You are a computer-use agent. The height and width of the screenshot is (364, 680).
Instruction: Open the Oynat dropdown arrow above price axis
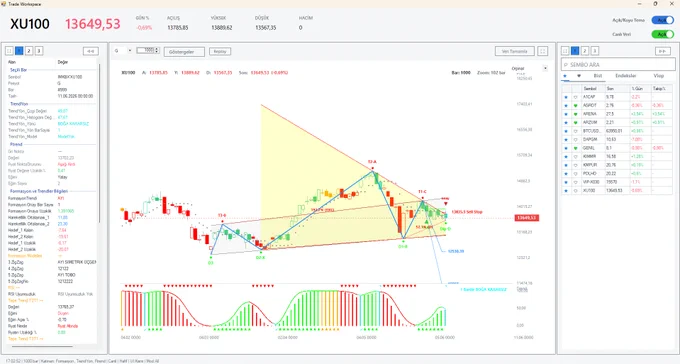click(545, 68)
